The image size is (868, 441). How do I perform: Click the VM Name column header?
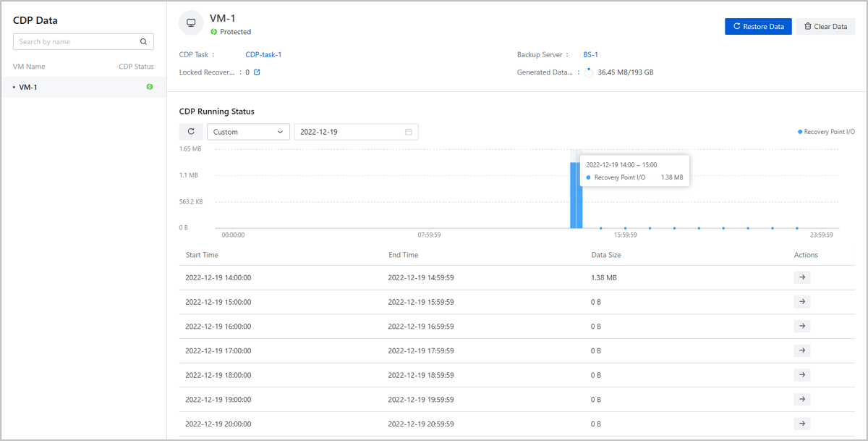pyautogui.click(x=29, y=67)
